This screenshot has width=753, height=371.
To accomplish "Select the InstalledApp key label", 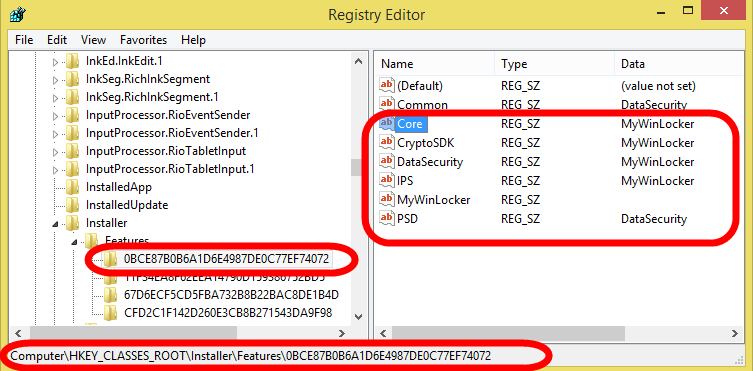I will [x=119, y=187].
